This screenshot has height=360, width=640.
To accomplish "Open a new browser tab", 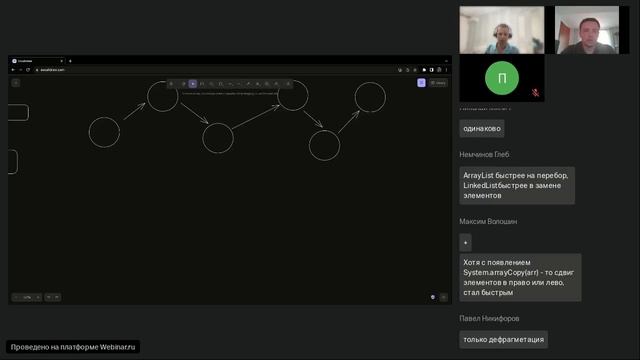I will coord(70,61).
